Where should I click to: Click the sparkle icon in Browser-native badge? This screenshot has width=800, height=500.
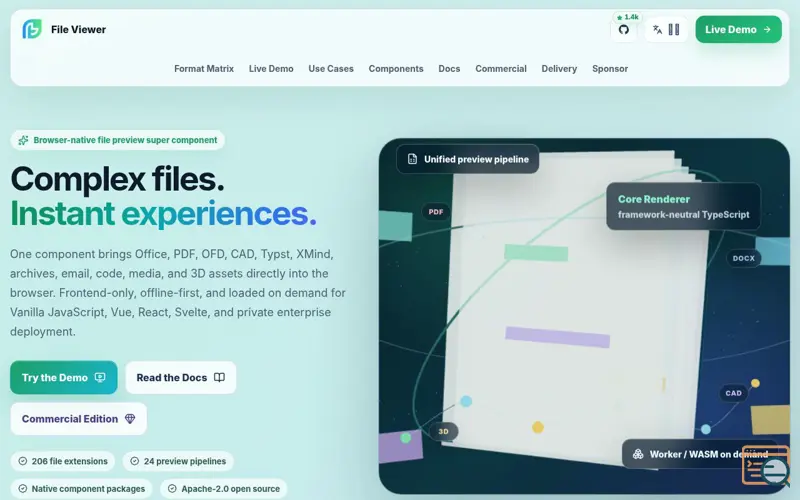23,140
